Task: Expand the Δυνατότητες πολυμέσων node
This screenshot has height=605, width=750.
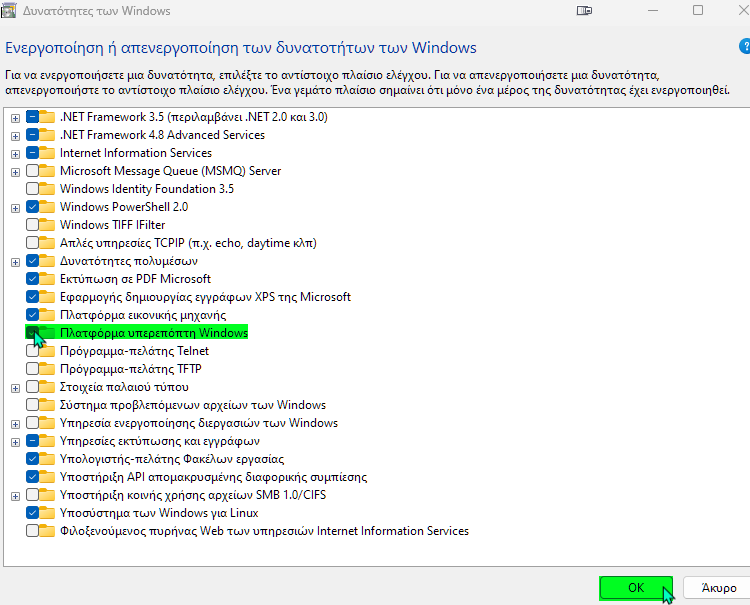Action: click(x=15, y=262)
